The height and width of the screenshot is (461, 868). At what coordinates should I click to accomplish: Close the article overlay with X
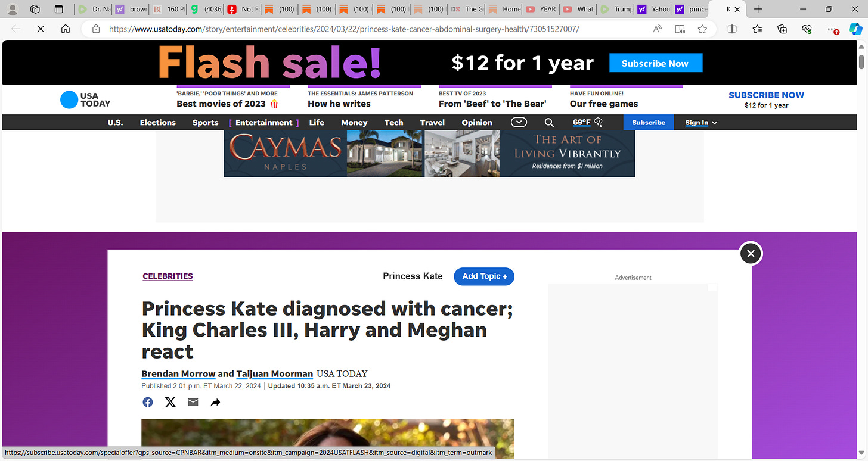tap(751, 254)
